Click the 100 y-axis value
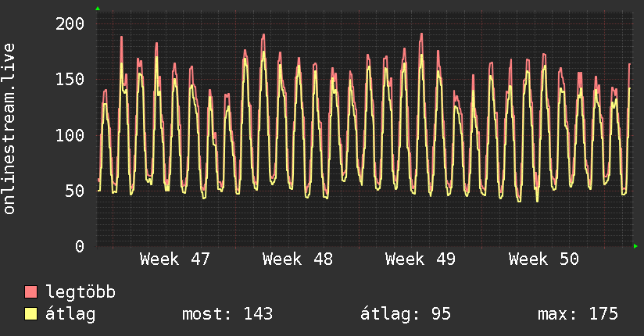Image resolution: width=644 pixels, height=336 pixels. [x=70, y=135]
